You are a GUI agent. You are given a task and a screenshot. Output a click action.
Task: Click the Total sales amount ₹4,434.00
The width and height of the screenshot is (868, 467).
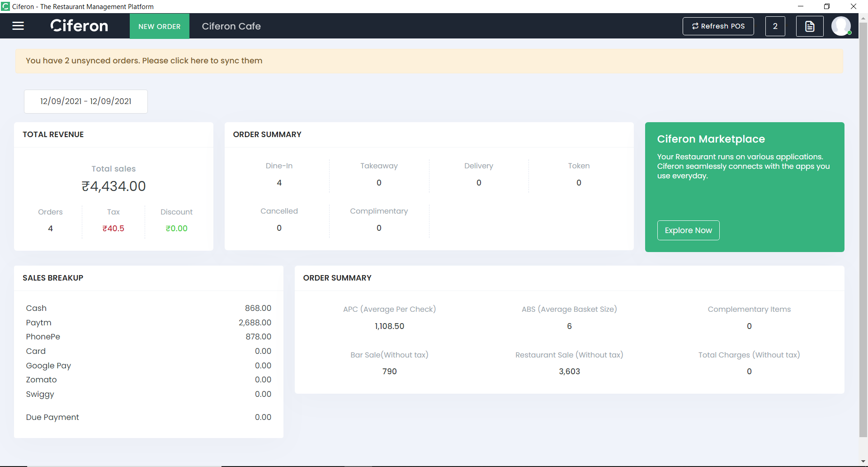[x=113, y=186]
